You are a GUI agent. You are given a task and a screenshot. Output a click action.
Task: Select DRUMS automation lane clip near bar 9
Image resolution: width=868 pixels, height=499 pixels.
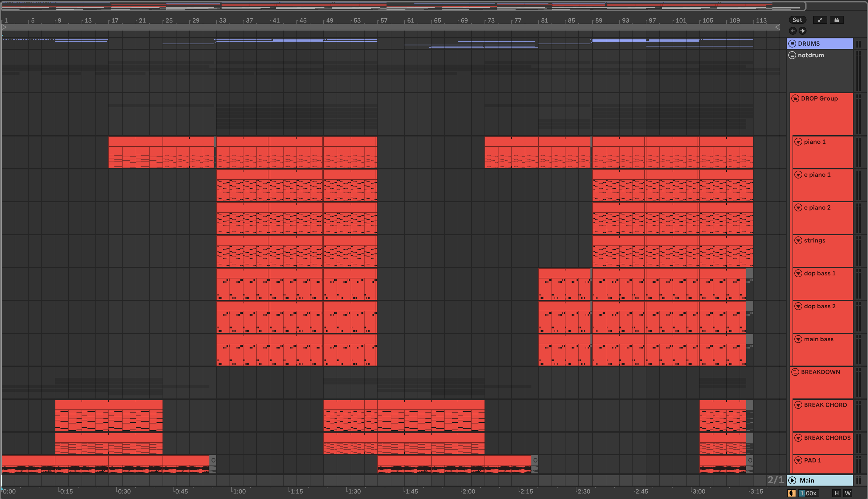tap(82, 41)
